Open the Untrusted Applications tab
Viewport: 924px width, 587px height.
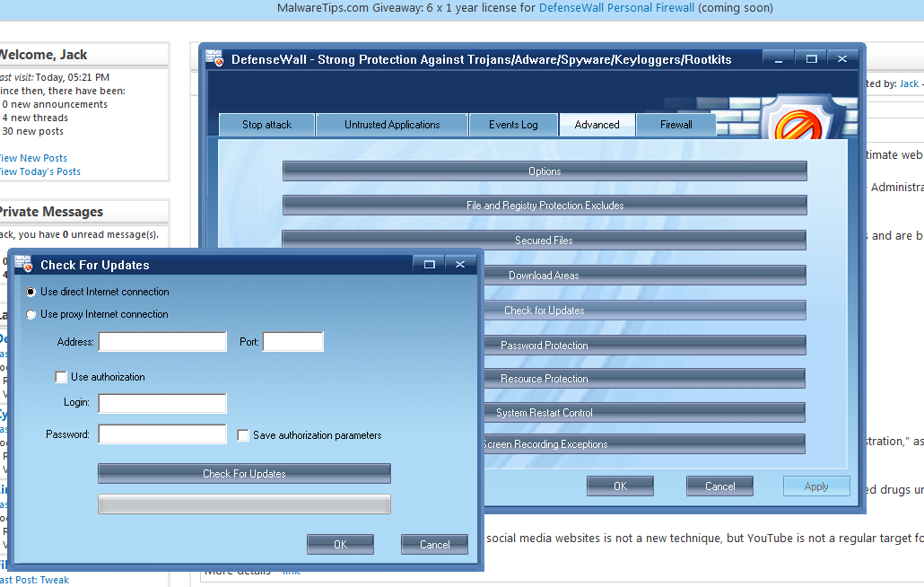[392, 125]
